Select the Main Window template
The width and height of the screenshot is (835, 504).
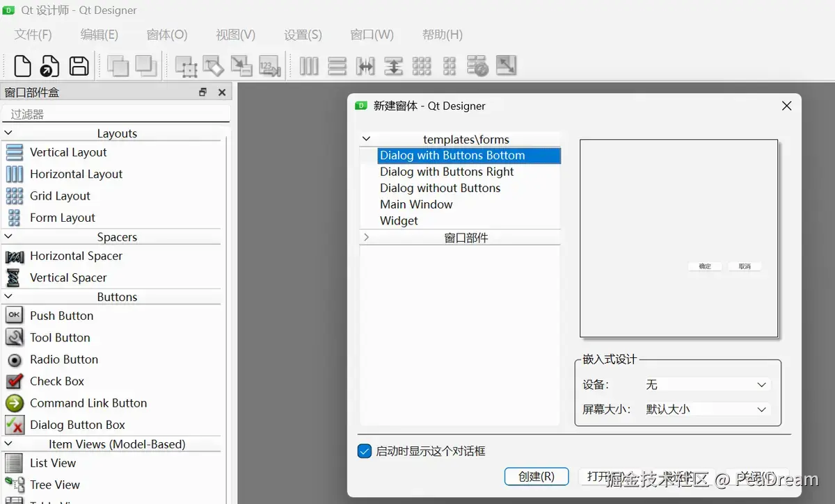click(x=416, y=204)
